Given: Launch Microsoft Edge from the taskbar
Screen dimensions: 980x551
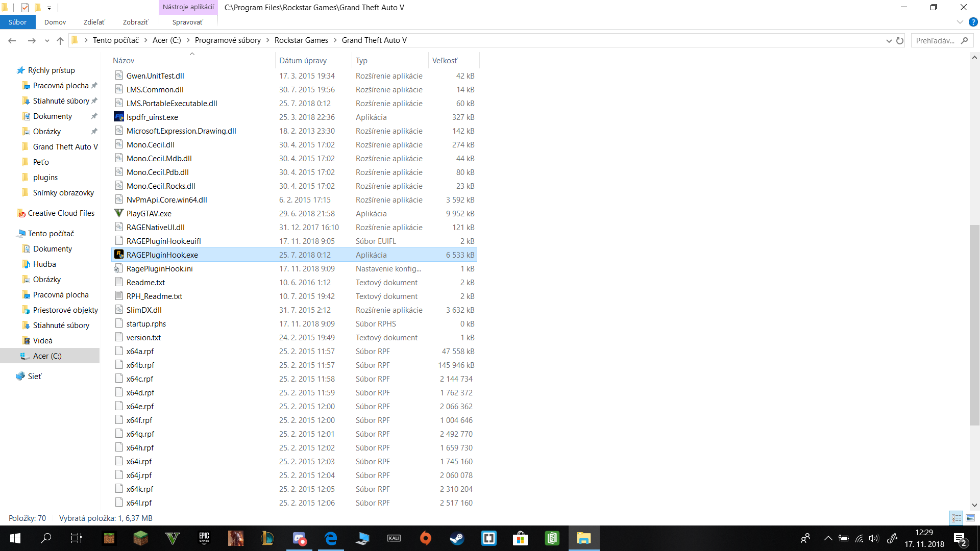Looking at the screenshot, I should 331,538.
